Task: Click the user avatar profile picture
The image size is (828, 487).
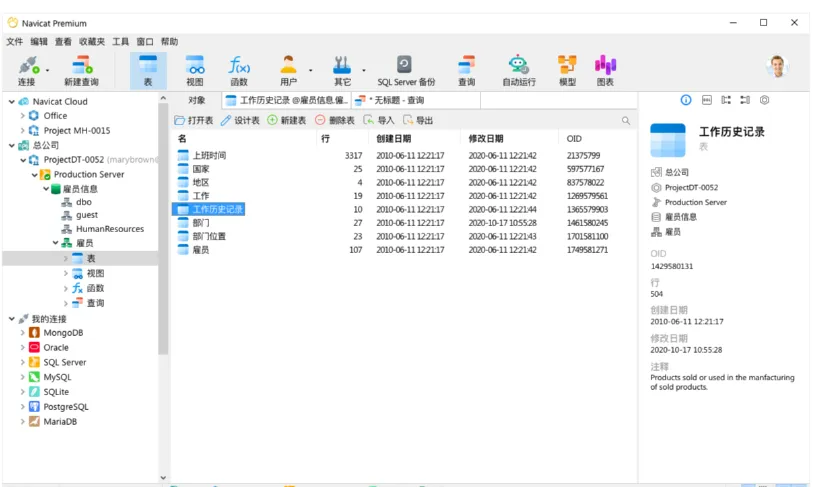Action: pos(778,67)
